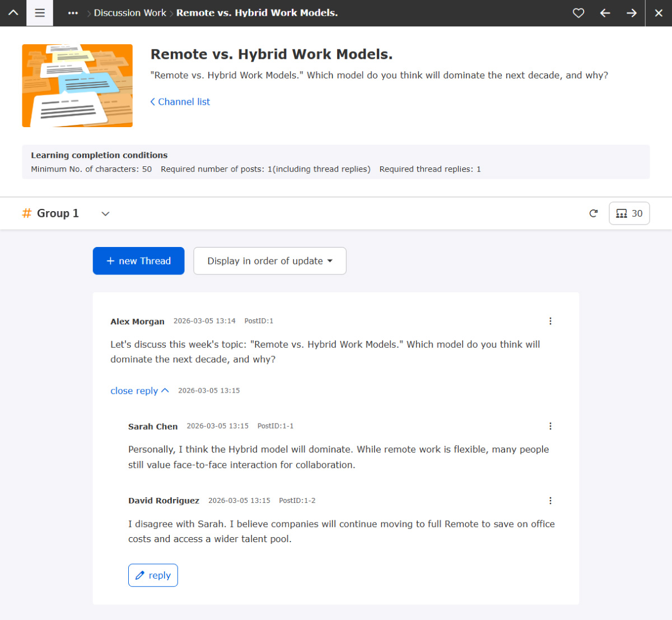Go to the previous page with the left arrow
The height and width of the screenshot is (620, 672).
pyautogui.click(x=605, y=13)
